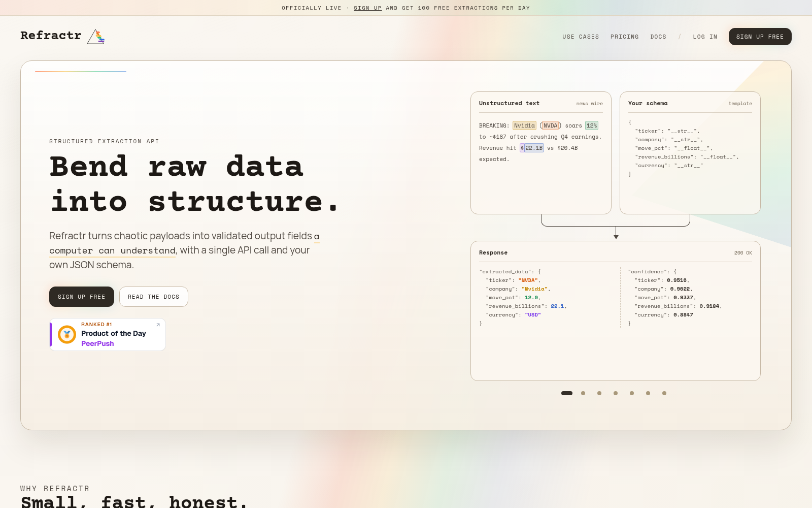Image resolution: width=812 pixels, height=508 pixels.
Task: Click the Read the Docs button
Action: pos(154,297)
